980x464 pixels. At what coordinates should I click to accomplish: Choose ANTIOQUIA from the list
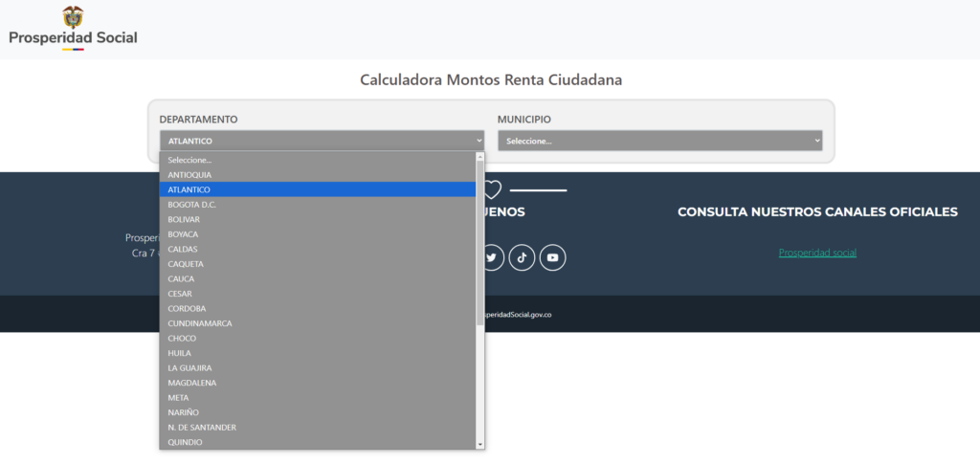pyautogui.click(x=318, y=175)
